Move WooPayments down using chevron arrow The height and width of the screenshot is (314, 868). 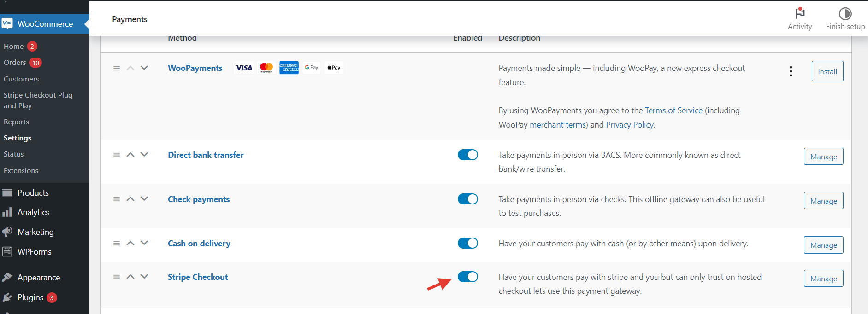click(x=144, y=68)
